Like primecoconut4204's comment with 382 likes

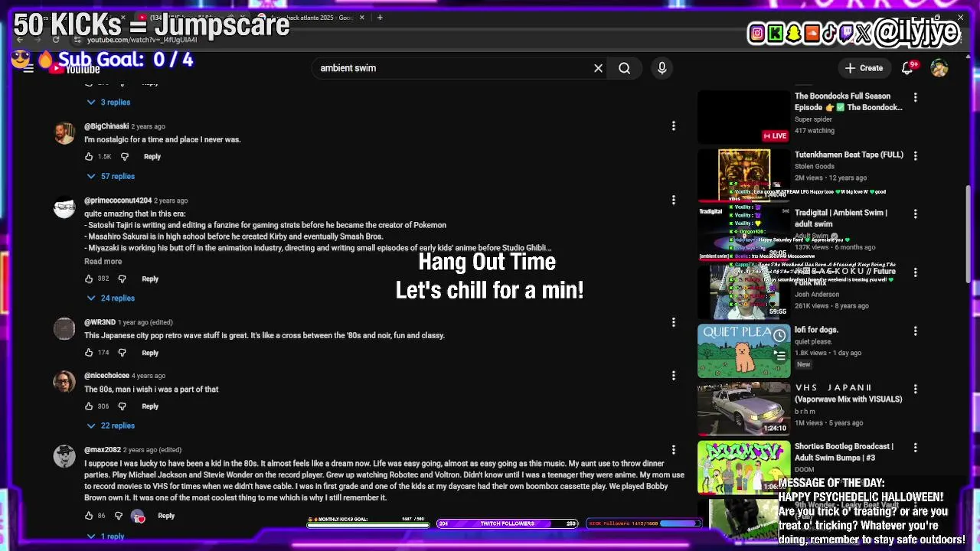(89, 279)
